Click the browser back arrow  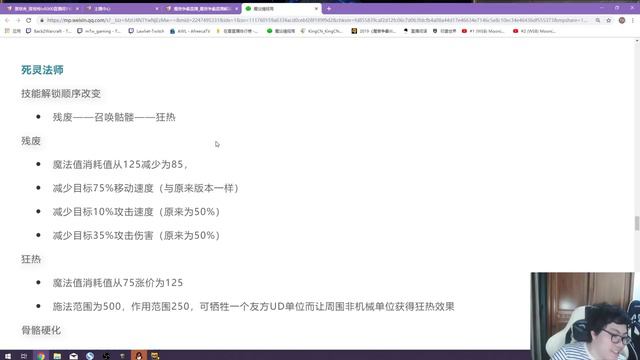(7, 20)
